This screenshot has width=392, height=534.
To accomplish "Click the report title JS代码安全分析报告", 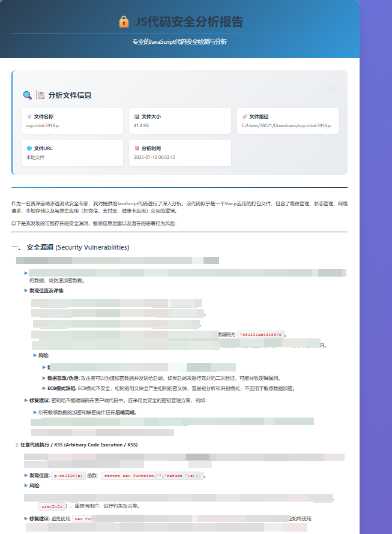I will [x=189, y=22].
